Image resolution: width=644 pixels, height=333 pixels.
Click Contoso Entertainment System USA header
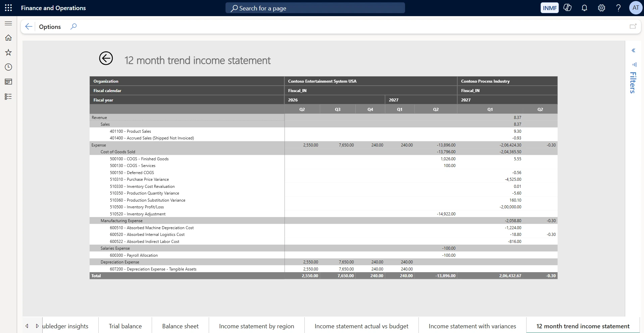pos(370,81)
